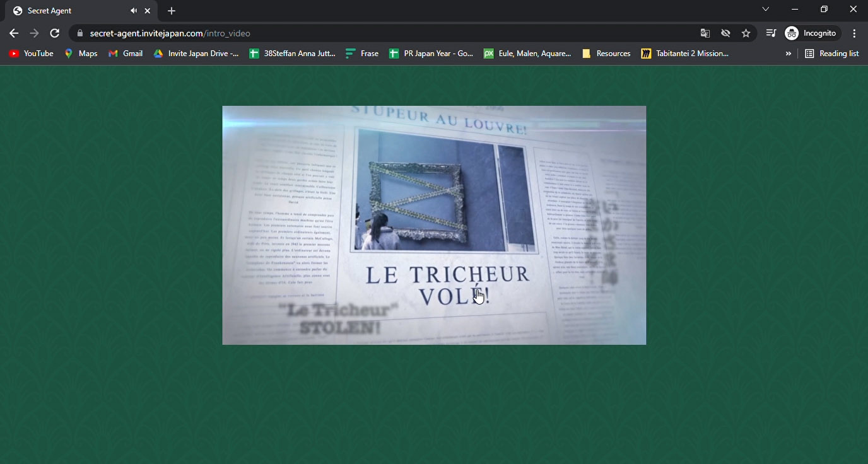868x464 pixels.
Task: Expand the hidden bookmarks chevron
Action: (x=789, y=54)
